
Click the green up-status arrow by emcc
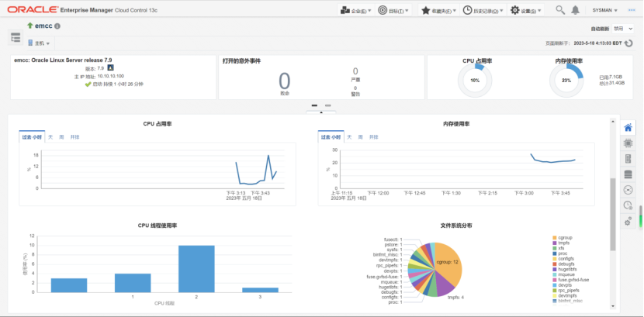(x=30, y=26)
